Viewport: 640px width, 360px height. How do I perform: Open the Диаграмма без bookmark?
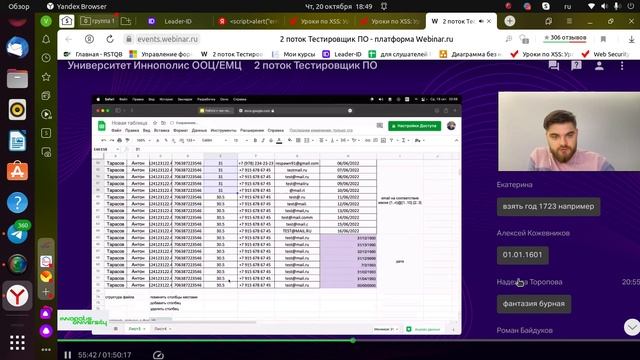point(471,54)
